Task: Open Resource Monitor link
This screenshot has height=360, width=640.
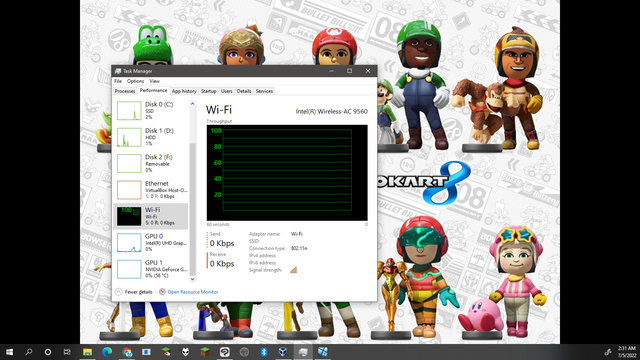Action: point(193,292)
